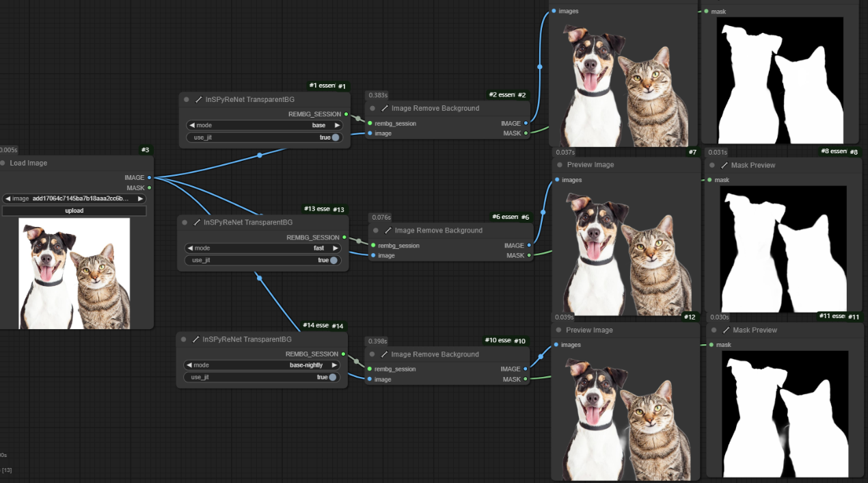Click the IMAGE output port on Load Image
Image resolution: width=868 pixels, height=483 pixels.
[x=149, y=178]
